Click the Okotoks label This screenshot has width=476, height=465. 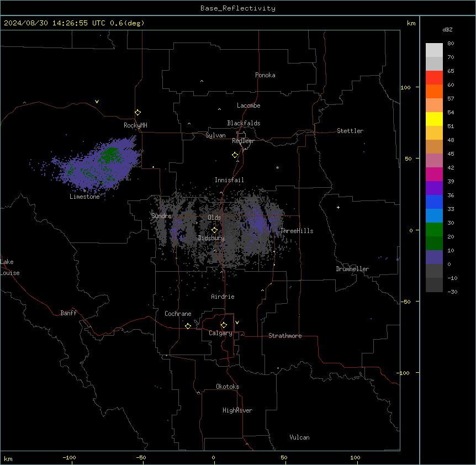[x=228, y=387]
